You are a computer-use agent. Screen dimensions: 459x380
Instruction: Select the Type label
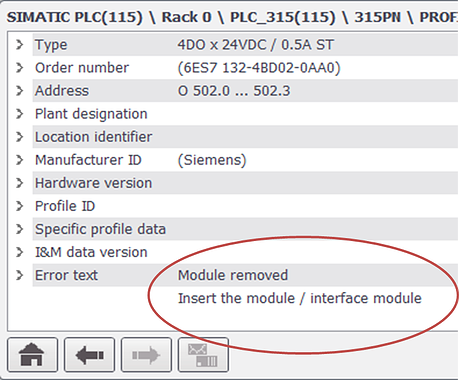(x=51, y=45)
